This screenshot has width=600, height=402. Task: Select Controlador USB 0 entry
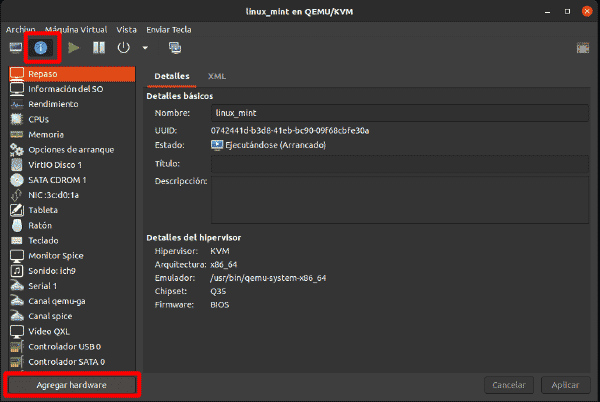tap(72, 347)
